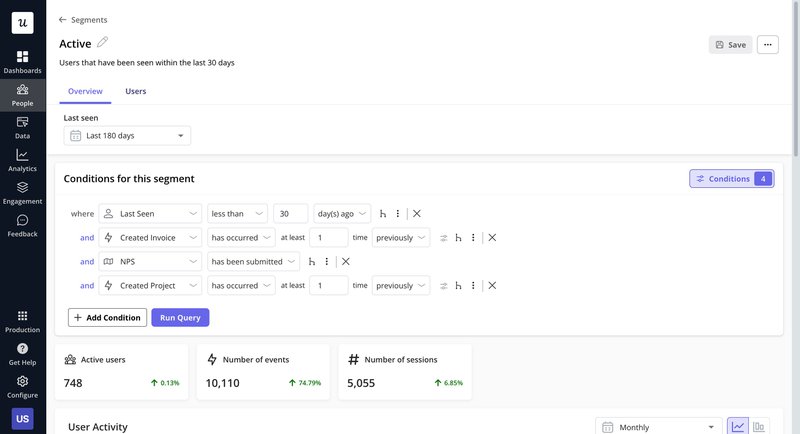The image size is (800, 434).
Task: Toggle the Conditions panel button
Action: click(731, 179)
